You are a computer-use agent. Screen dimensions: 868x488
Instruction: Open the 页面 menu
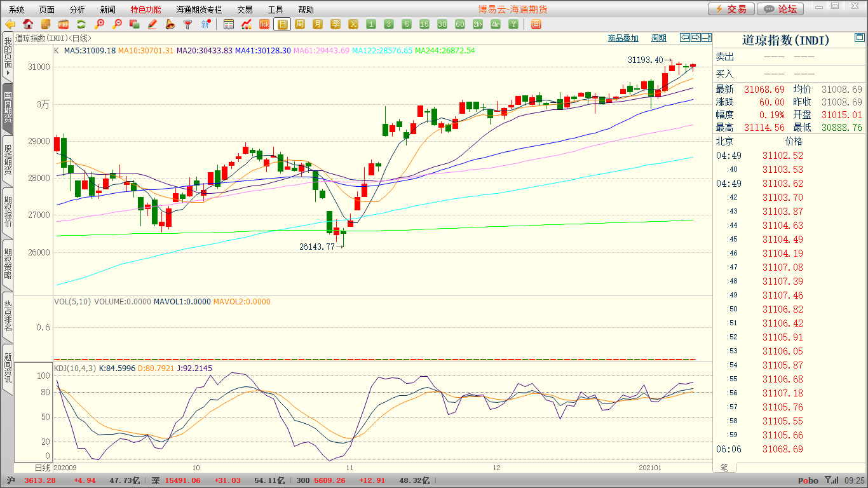(x=47, y=10)
